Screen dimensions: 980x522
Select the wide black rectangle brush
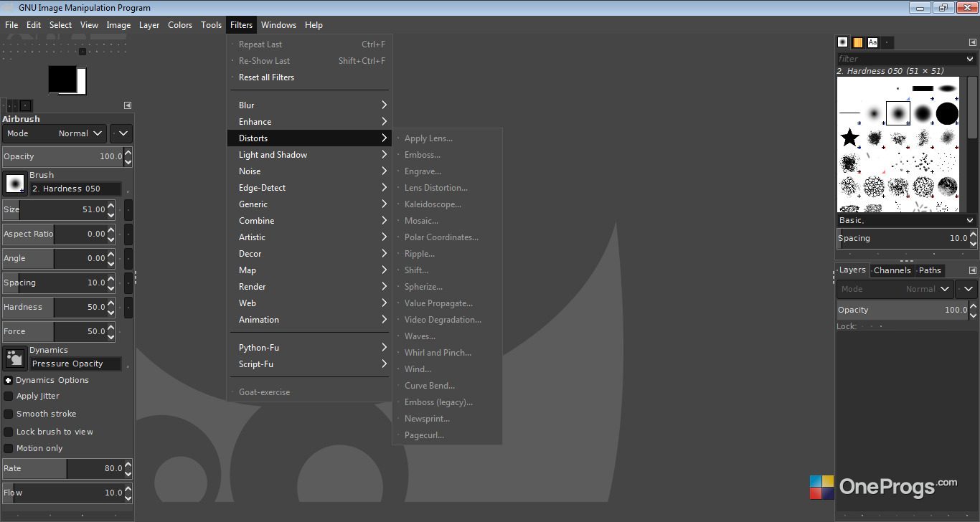tap(923, 89)
